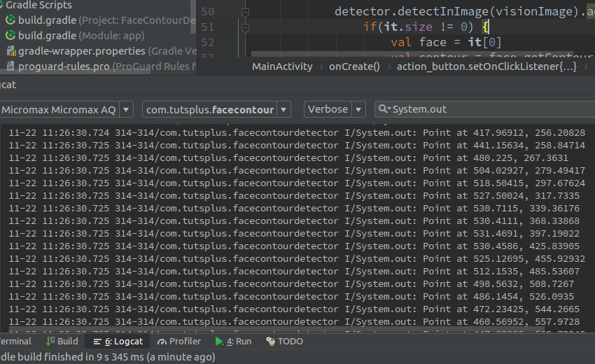
Task: Open the Verbose log level dropdown
Action: coord(335,109)
